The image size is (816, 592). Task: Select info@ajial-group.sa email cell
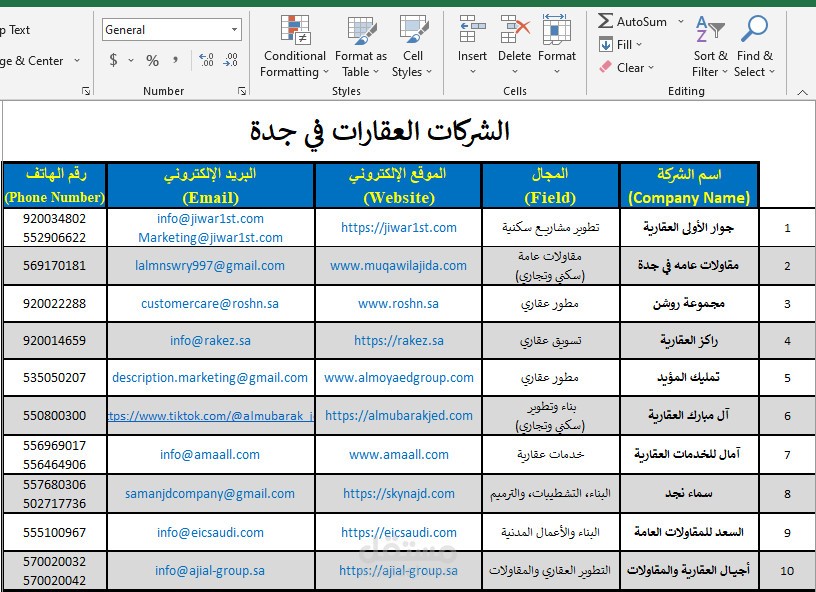pyautogui.click(x=211, y=570)
